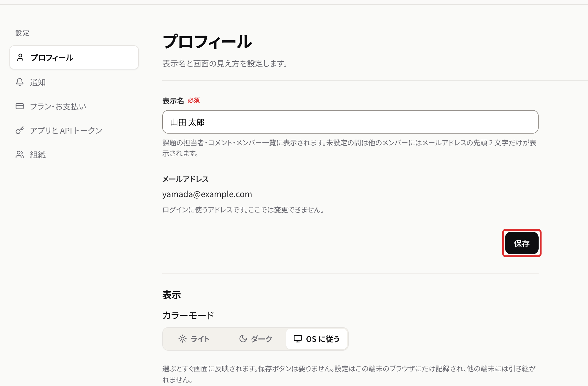This screenshot has width=588, height=386.
Task: Click the ログインに使うアドレスです help text
Action: pyautogui.click(x=243, y=210)
